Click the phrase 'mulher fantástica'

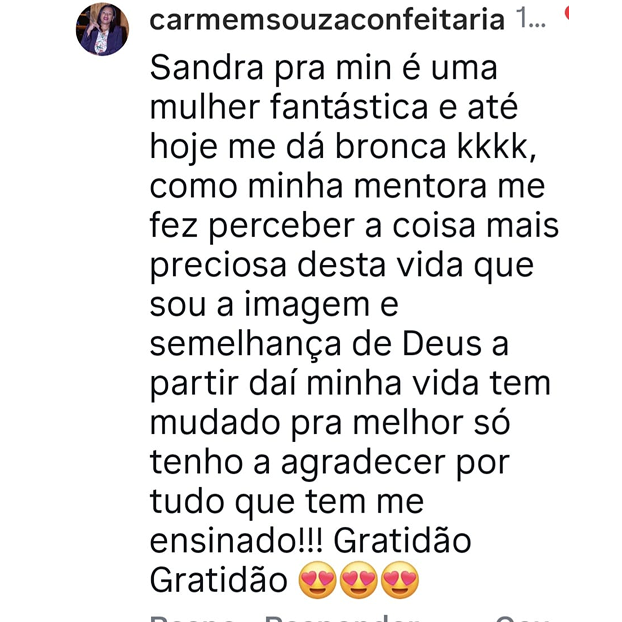tap(289, 107)
